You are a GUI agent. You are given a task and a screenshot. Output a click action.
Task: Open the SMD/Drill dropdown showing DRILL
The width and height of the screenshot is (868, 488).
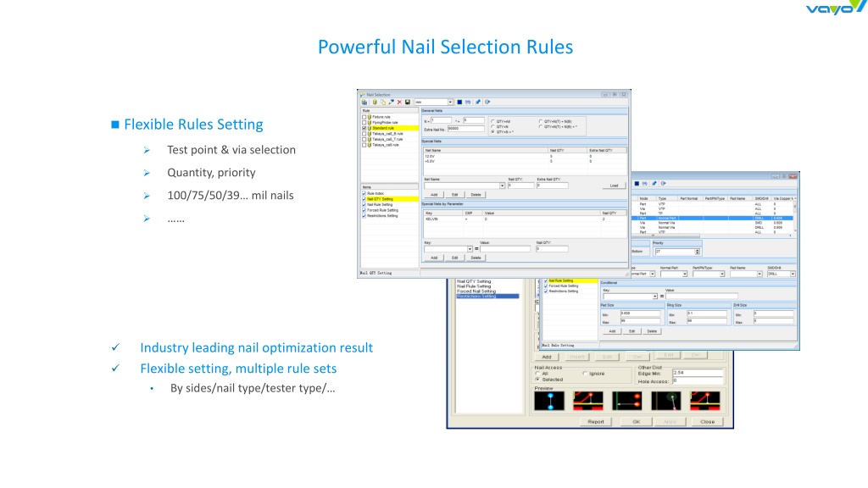[x=793, y=274]
